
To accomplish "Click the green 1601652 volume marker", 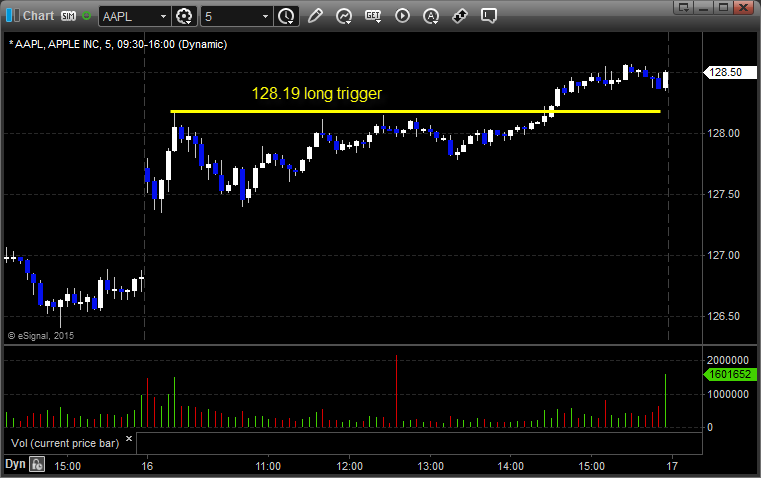I will point(729,374).
